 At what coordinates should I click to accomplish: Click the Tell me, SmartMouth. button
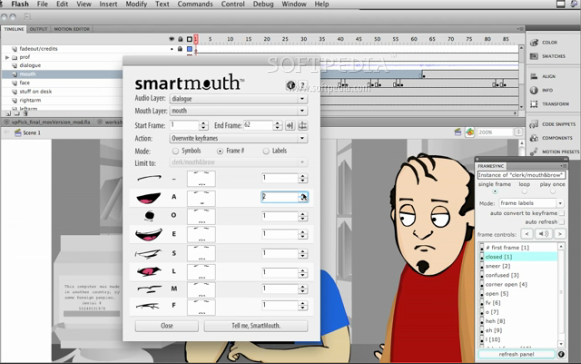(x=256, y=325)
